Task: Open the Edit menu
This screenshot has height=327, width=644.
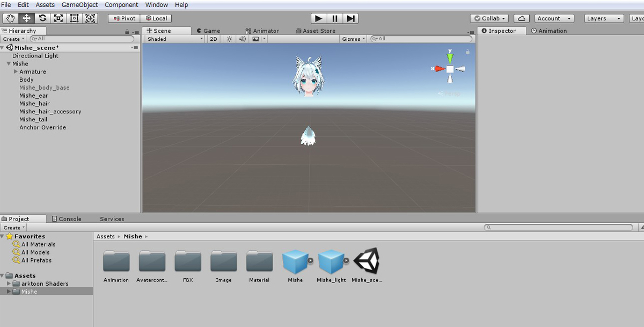Action: [x=23, y=5]
